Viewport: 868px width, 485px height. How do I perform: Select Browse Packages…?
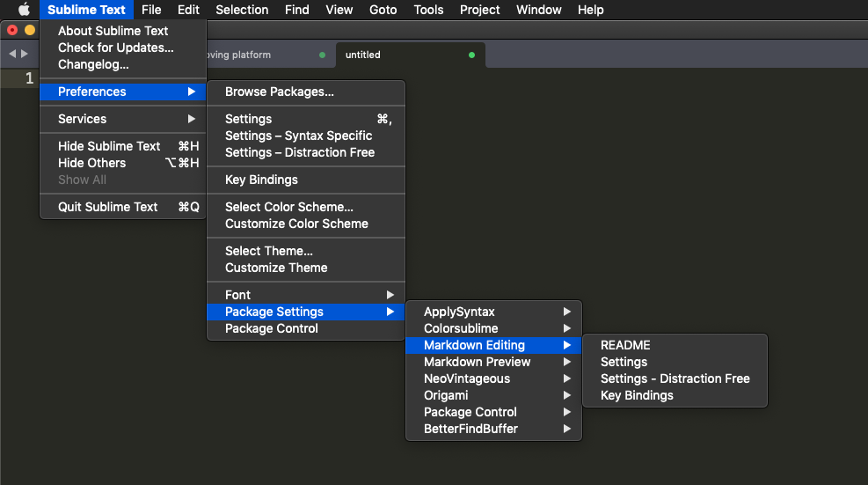(x=306, y=92)
